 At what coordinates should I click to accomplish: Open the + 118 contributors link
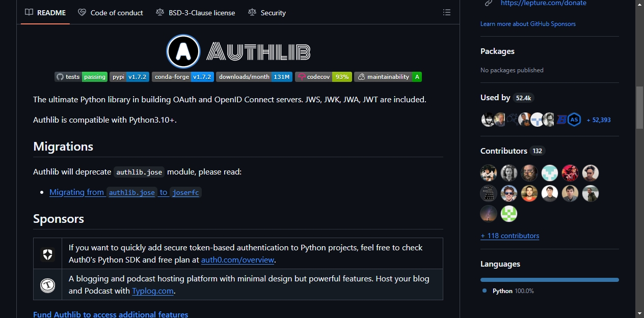509,236
